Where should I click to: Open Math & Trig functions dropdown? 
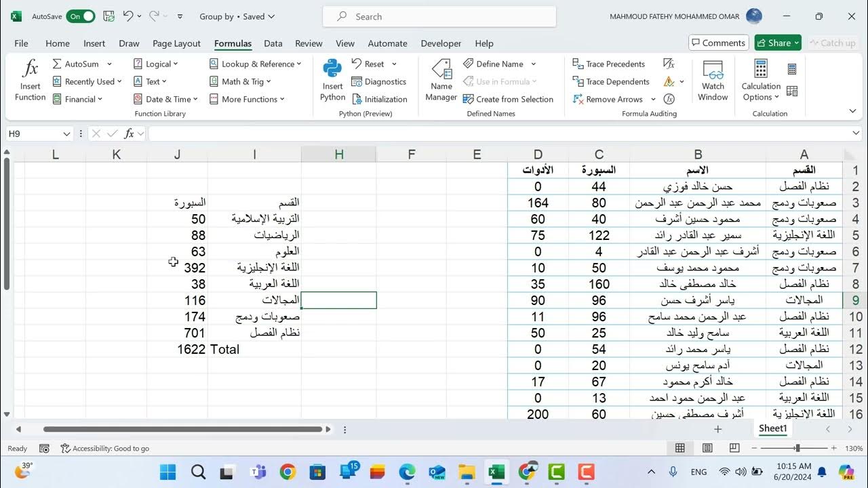(240, 81)
